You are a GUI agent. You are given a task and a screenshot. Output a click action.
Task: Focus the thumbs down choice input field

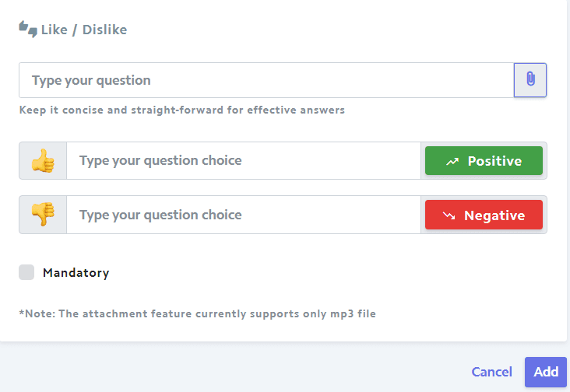(244, 215)
